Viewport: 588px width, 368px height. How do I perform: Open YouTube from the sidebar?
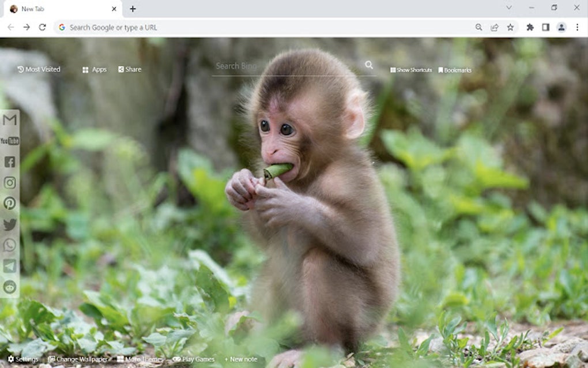[9, 140]
